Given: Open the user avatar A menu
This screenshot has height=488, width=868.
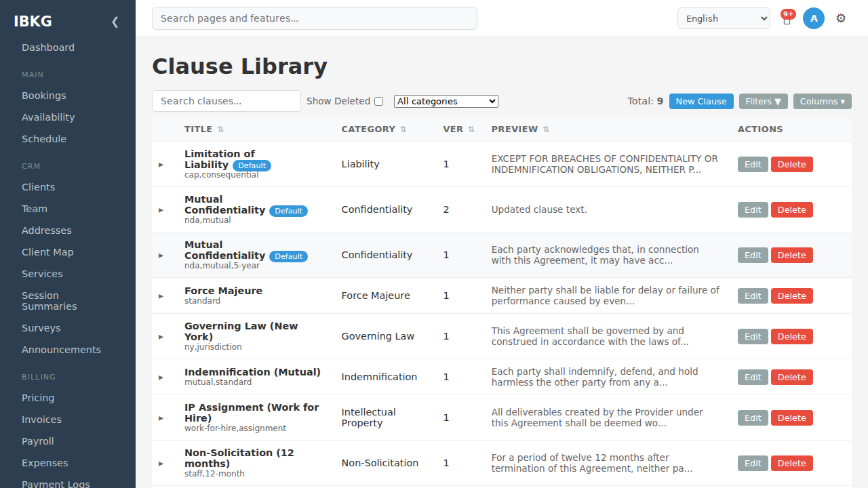Looking at the screenshot, I should (814, 18).
